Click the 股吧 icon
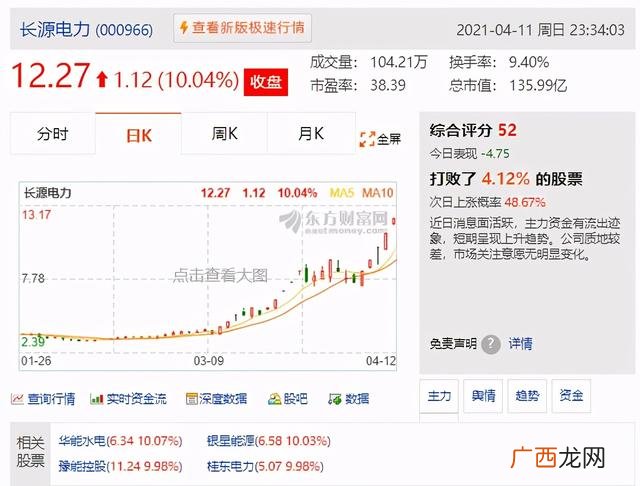640x486 pixels. tap(274, 399)
